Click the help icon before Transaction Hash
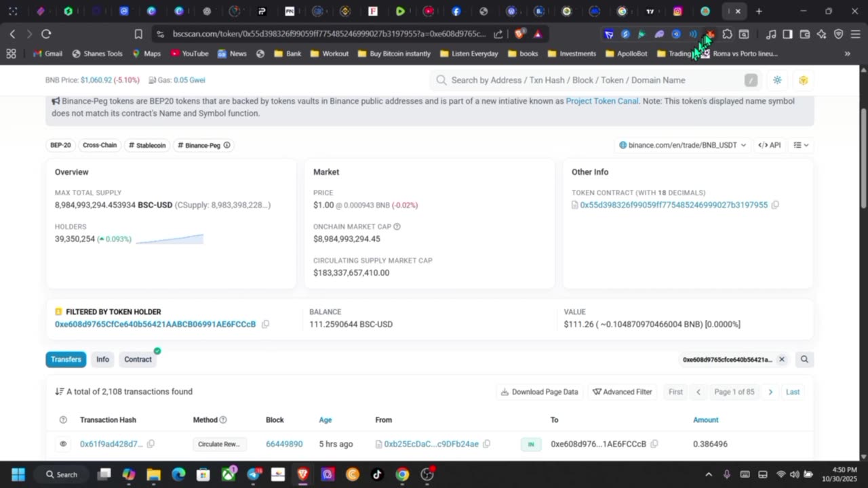This screenshot has width=868, height=488. pos(63,420)
